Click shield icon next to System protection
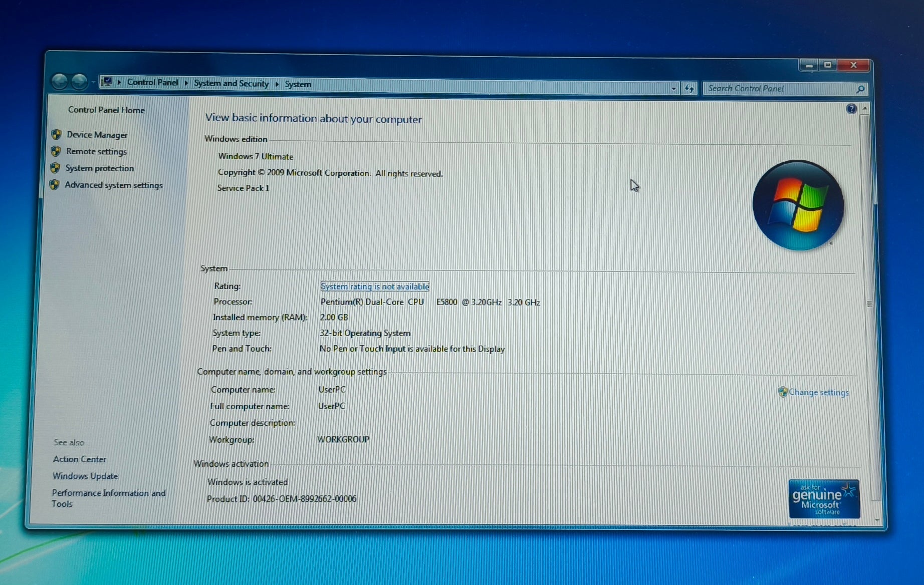The height and width of the screenshot is (585, 924). pos(55,168)
